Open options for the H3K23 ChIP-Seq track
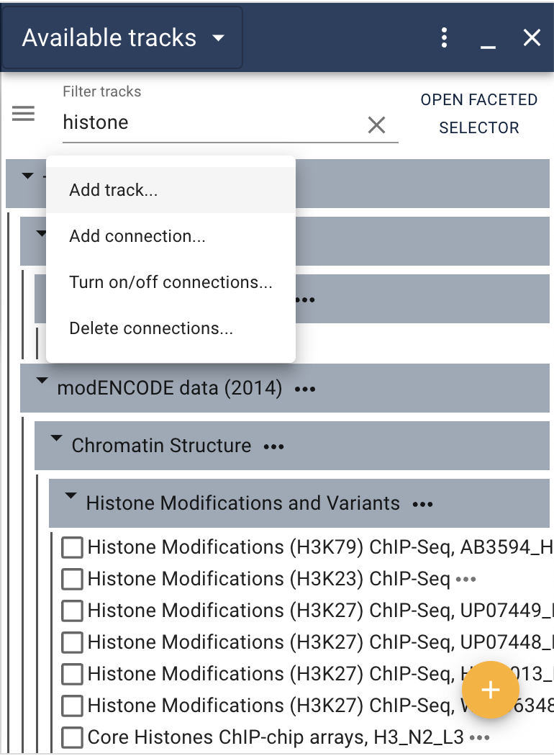Screen dimensions: 554x756 point(466,579)
